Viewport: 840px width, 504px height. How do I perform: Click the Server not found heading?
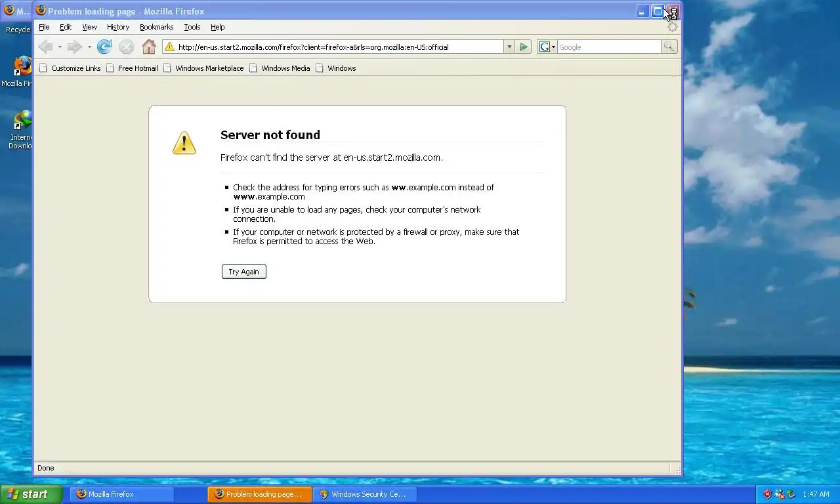pos(270,135)
